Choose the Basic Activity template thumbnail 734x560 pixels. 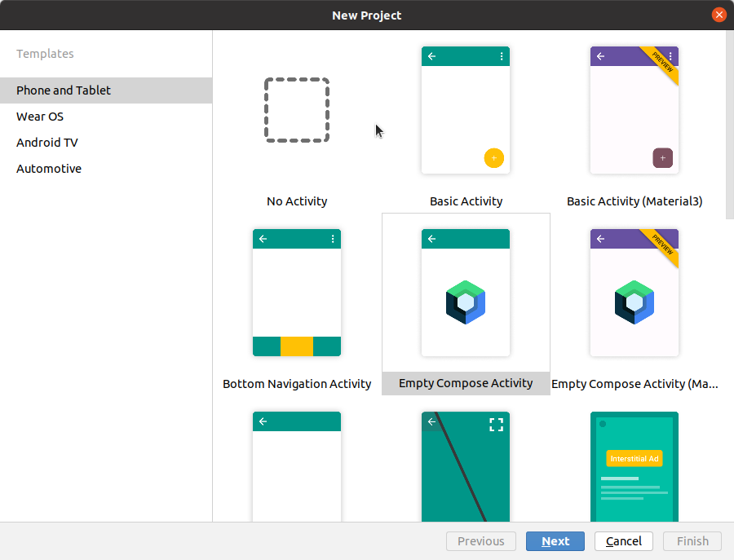pyautogui.click(x=466, y=110)
